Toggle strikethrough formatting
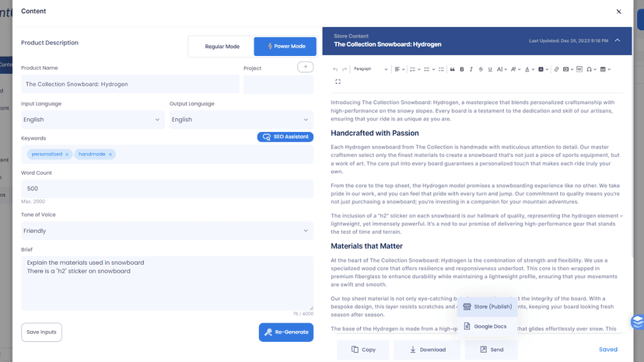This screenshot has height=362, width=644. pos(481,69)
